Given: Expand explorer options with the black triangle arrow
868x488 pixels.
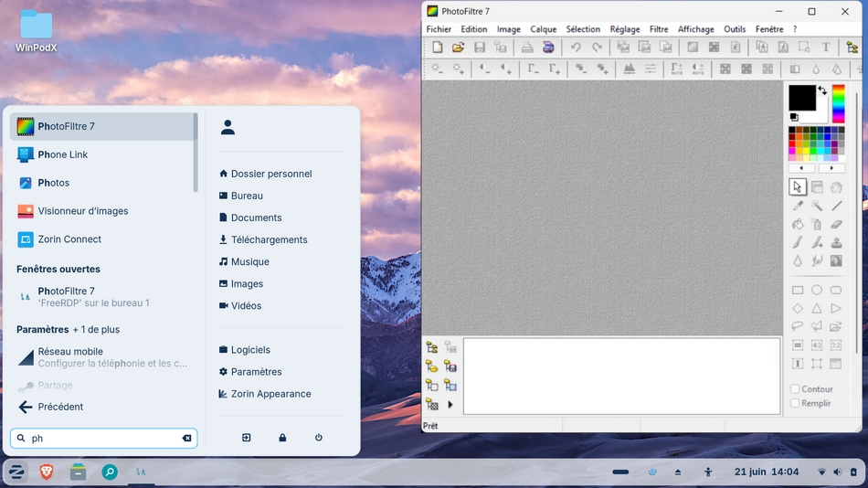Looking at the screenshot, I should point(450,405).
